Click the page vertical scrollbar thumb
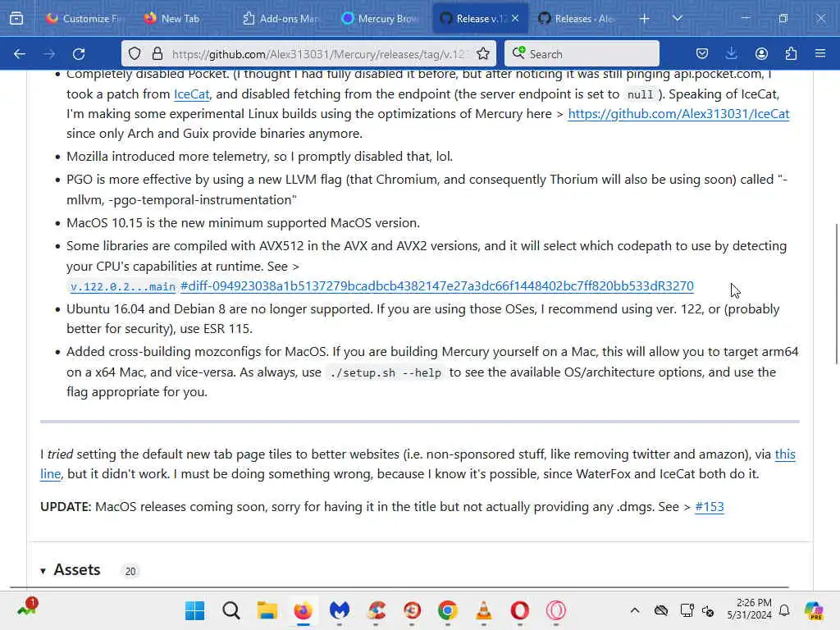The height and width of the screenshot is (630, 840). [837, 294]
